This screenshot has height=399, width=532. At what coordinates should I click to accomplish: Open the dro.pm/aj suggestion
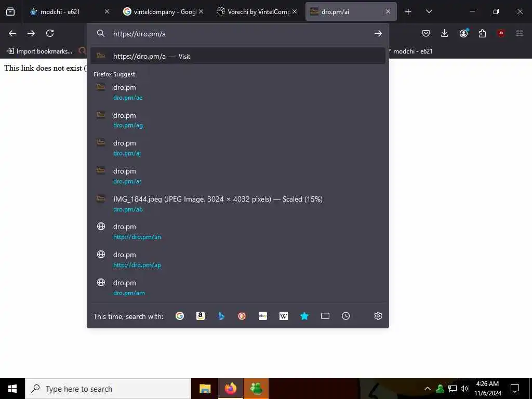pos(238,148)
